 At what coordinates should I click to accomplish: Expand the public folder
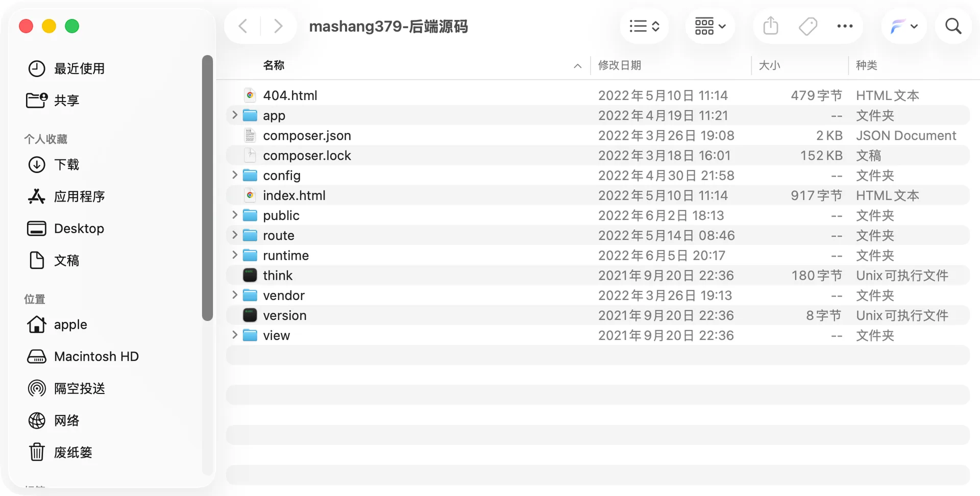tap(235, 215)
